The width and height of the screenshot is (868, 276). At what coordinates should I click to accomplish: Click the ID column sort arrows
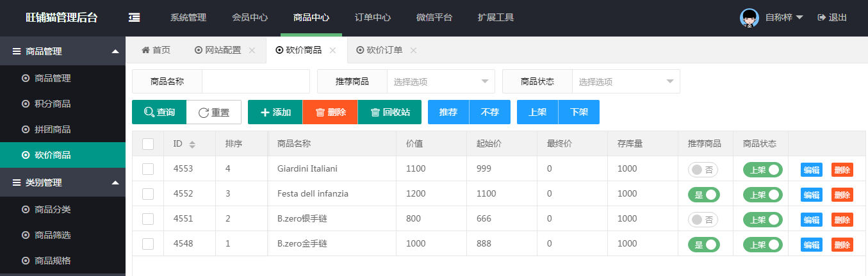(192, 145)
